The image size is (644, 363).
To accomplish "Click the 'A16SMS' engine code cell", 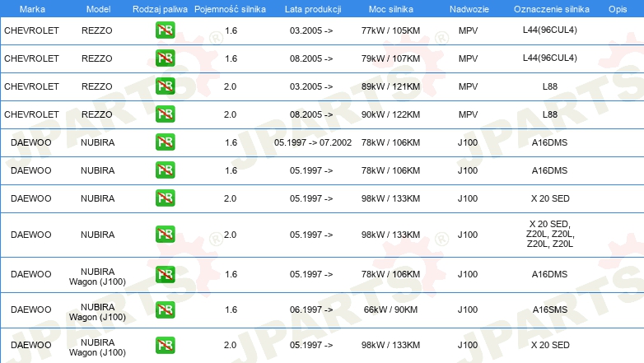I will (550, 309).
